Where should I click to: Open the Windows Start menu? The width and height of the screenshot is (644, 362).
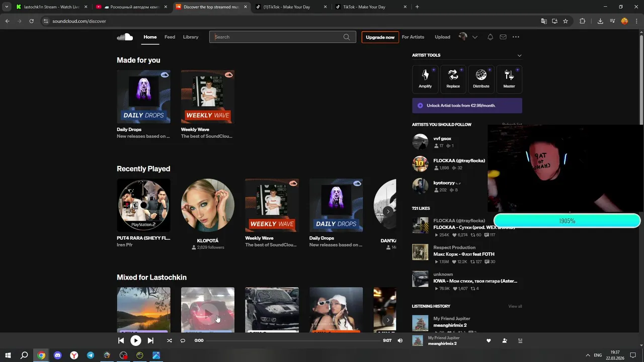click(x=8, y=355)
